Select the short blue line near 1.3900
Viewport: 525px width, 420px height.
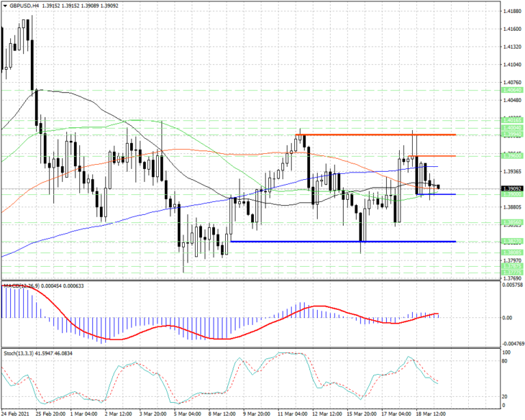pos(436,194)
